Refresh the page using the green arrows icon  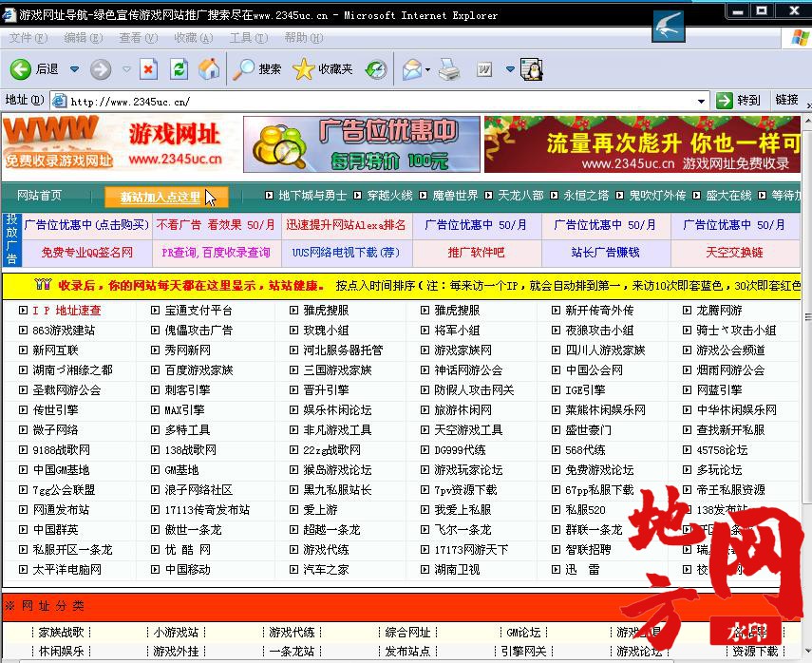[x=179, y=69]
